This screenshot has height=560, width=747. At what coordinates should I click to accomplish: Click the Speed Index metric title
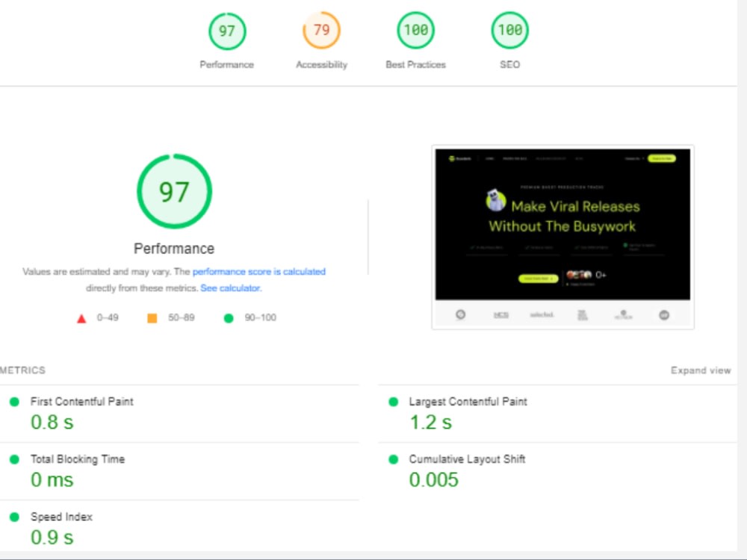61,517
